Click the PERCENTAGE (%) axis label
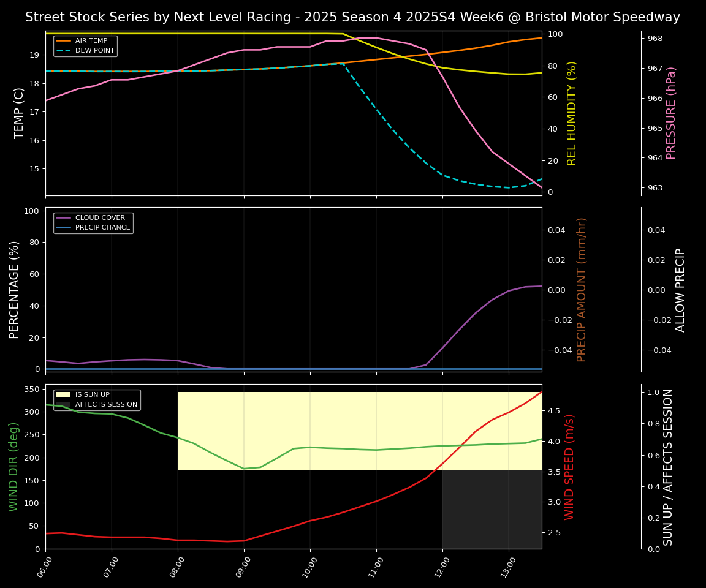 (15, 289)
